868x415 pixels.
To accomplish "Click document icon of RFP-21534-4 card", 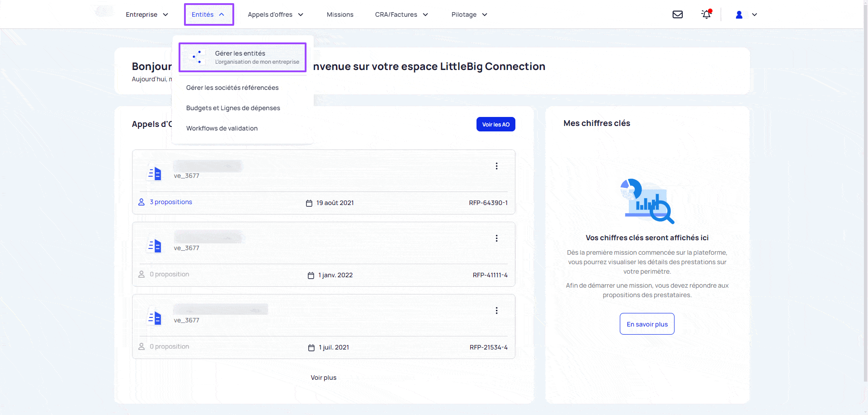I will point(155,318).
